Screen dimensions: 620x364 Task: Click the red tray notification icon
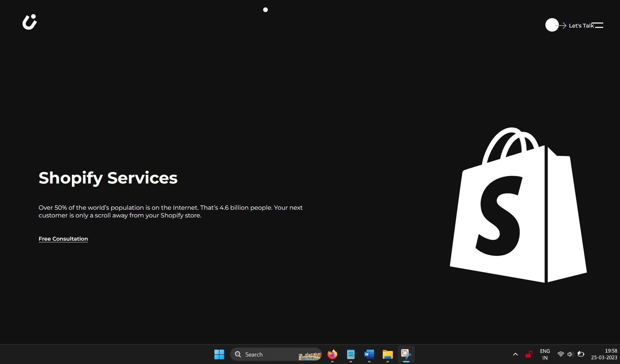pyautogui.click(x=529, y=354)
